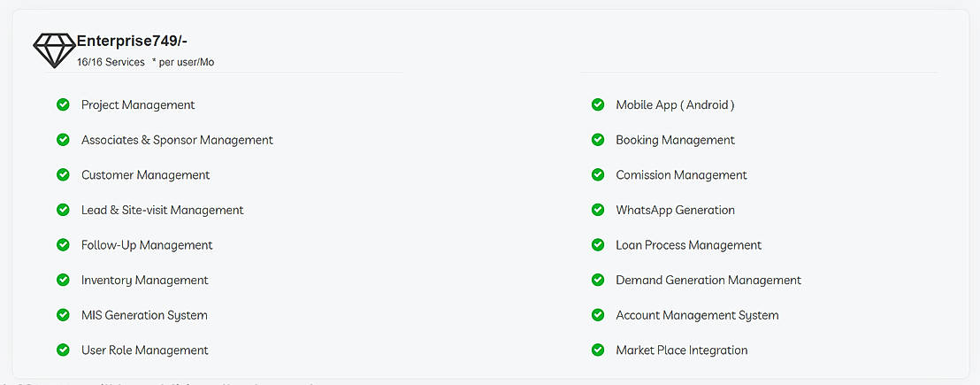Select Demand Generation Management text
The height and width of the screenshot is (385, 980).
(708, 280)
